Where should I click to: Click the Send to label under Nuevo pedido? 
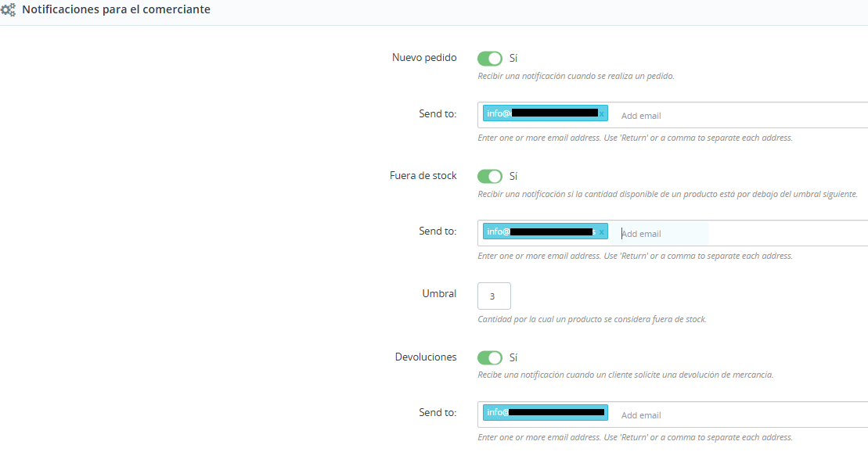(x=438, y=114)
